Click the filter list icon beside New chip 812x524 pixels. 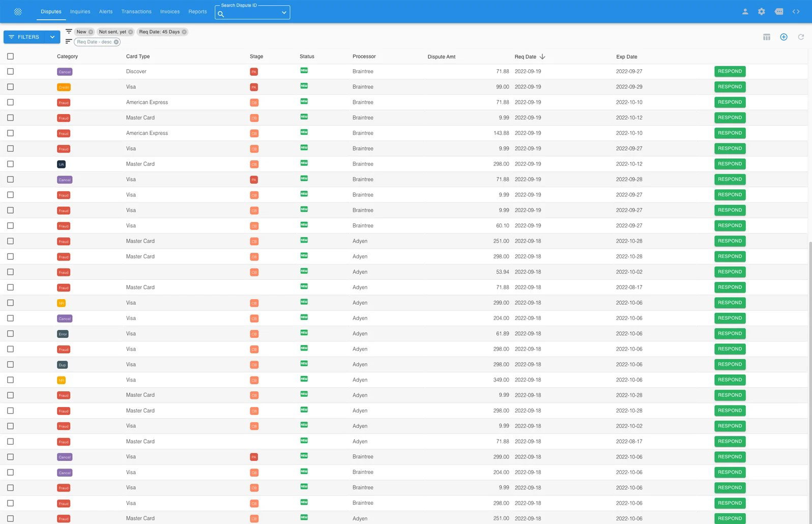click(69, 32)
